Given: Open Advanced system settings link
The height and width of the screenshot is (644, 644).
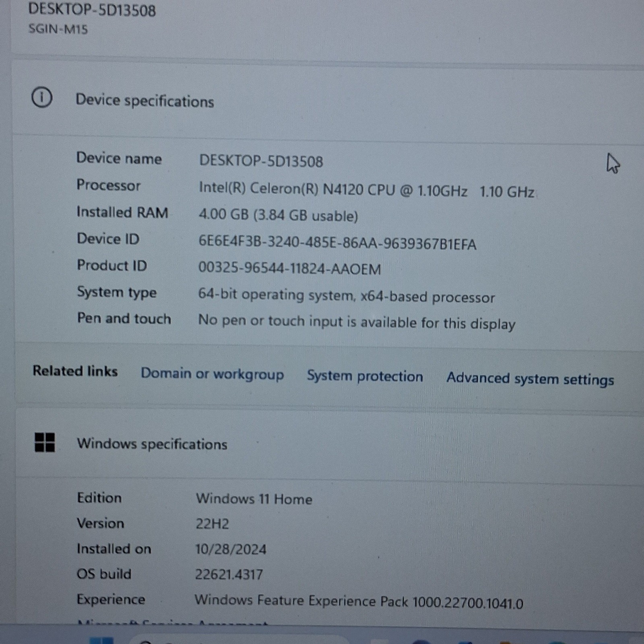Looking at the screenshot, I should (x=530, y=379).
